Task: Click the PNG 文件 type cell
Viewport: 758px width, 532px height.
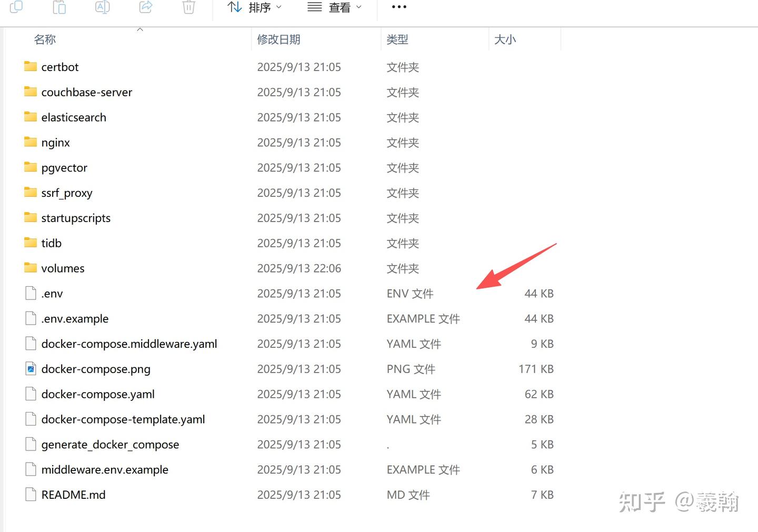Action: (411, 369)
